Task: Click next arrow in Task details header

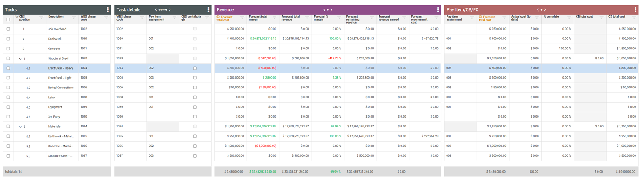Action: [170, 9]
